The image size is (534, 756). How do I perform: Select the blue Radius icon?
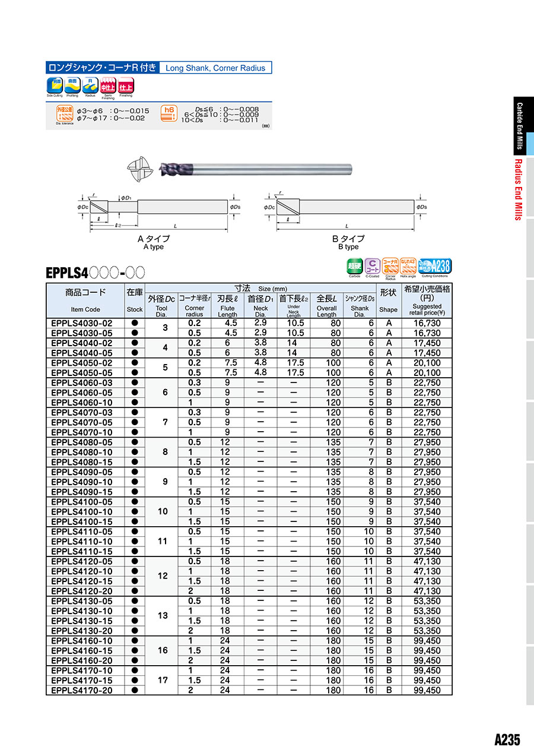pyautogui.click(x=90, y=85)
